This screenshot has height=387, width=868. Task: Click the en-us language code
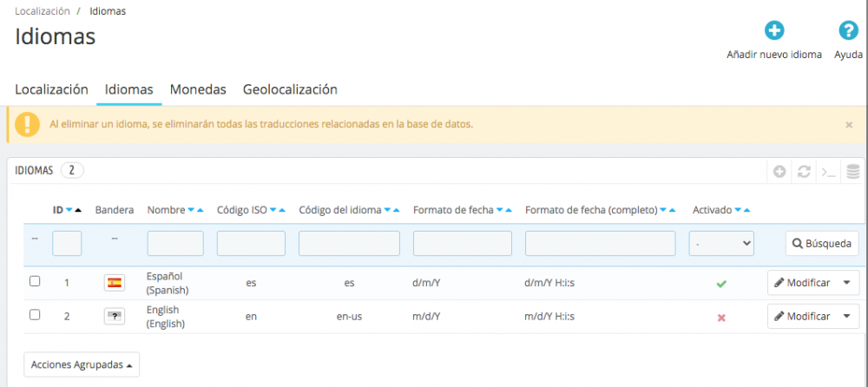(x=349, y=317)
